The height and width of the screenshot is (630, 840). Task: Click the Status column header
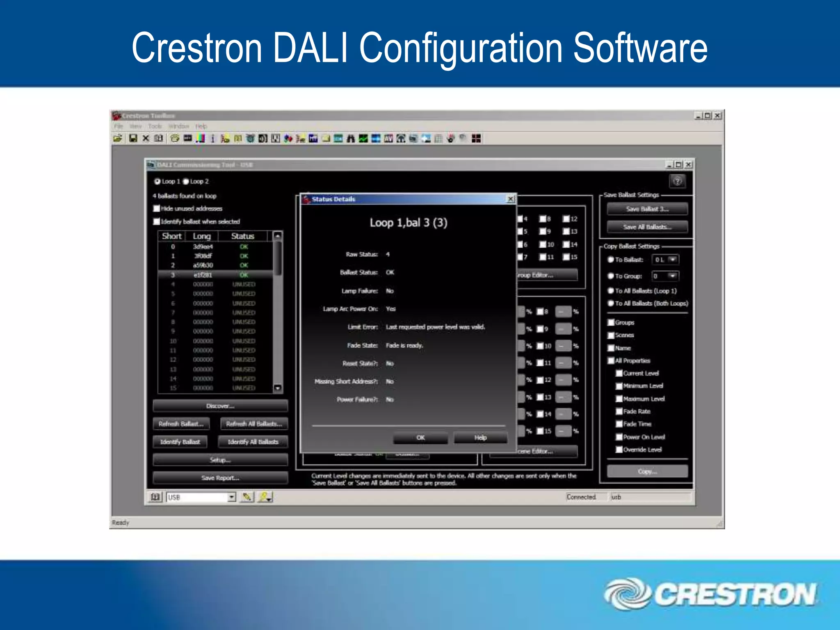click(243, 236)
